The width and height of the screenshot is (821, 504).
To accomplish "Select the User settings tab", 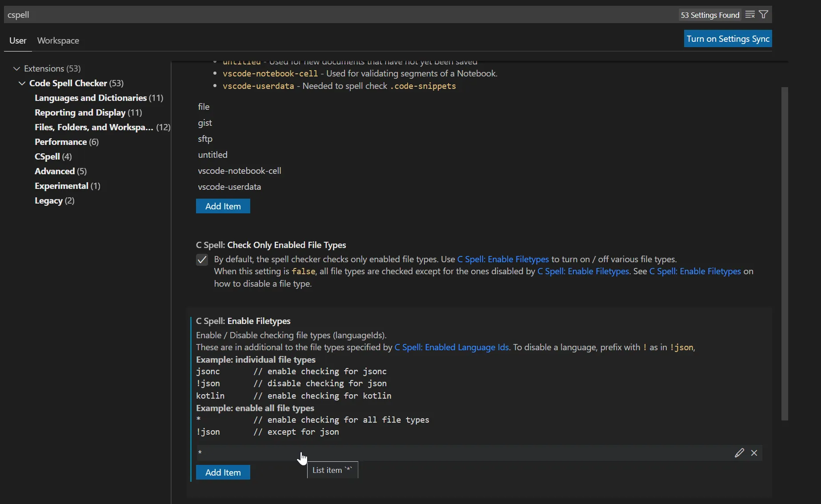I will [x=18, y=40].
